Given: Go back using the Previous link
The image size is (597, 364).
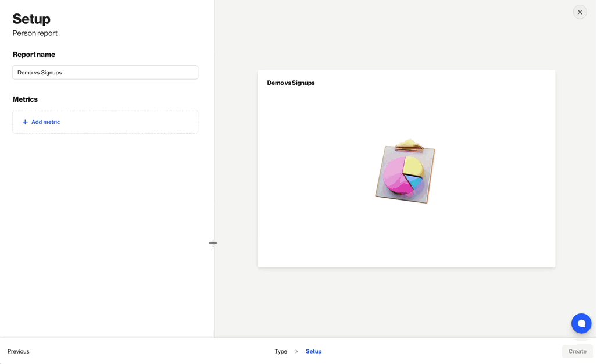Looking at the screenshot, I should click(19, 351).
